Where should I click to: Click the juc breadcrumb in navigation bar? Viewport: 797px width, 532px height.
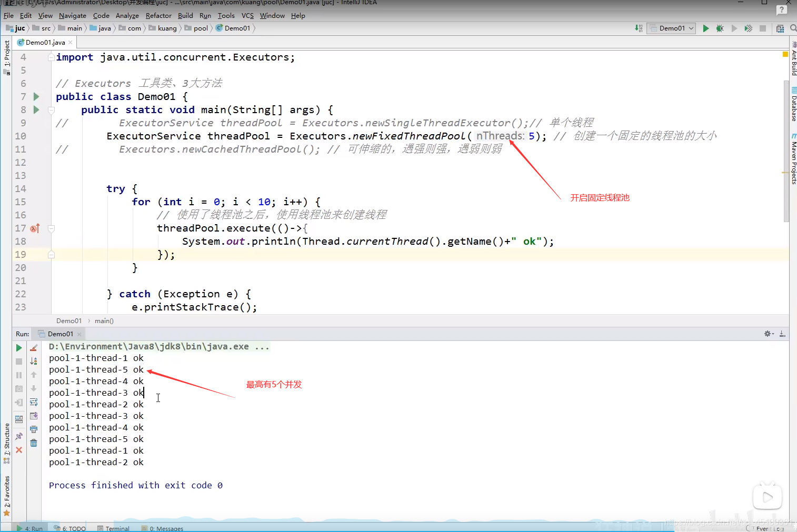tap(16, 28)
